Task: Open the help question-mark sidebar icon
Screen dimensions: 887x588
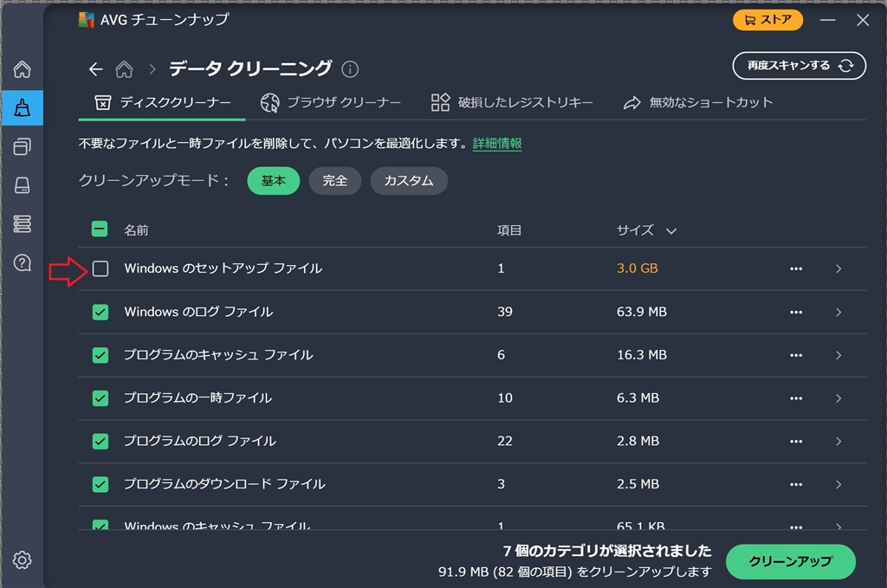Action: 23,263
